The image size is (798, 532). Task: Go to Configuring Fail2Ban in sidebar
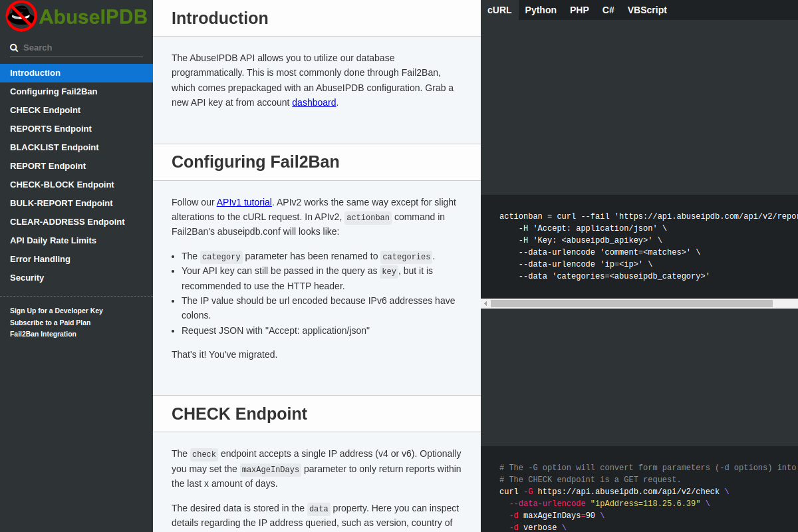(x=76, y=92)
